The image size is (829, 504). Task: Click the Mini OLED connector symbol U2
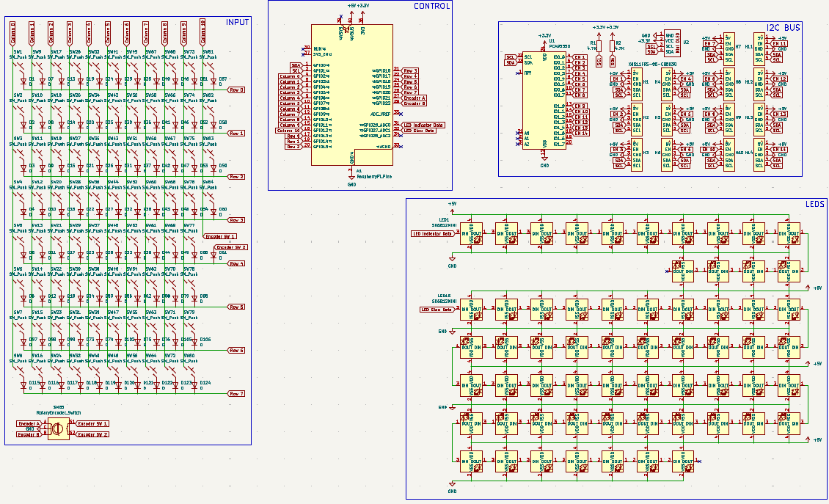point(672,43)
